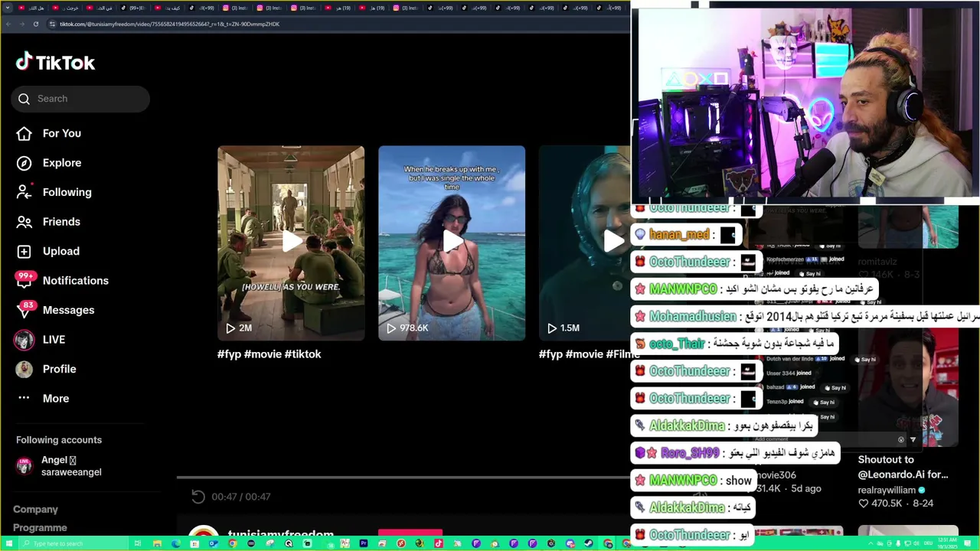Open the Upload page
The width and height of the screenshot is (980, 551).
pos(60,251)
